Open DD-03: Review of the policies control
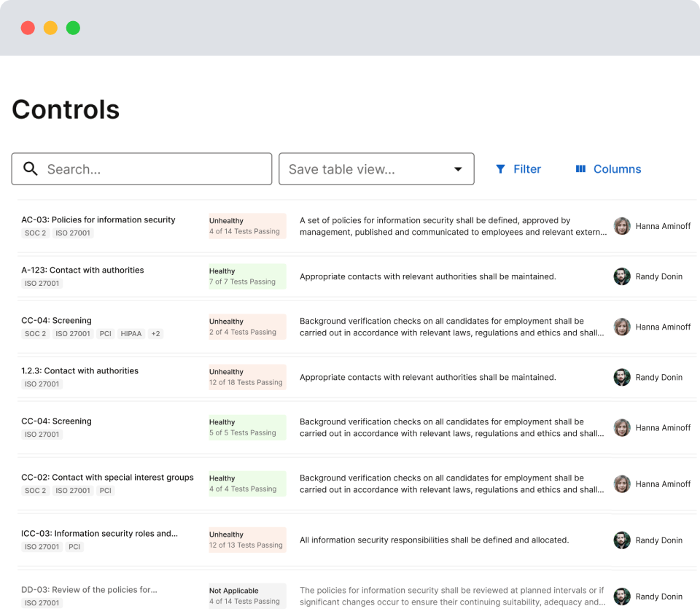700x614 pixels. 89,589
